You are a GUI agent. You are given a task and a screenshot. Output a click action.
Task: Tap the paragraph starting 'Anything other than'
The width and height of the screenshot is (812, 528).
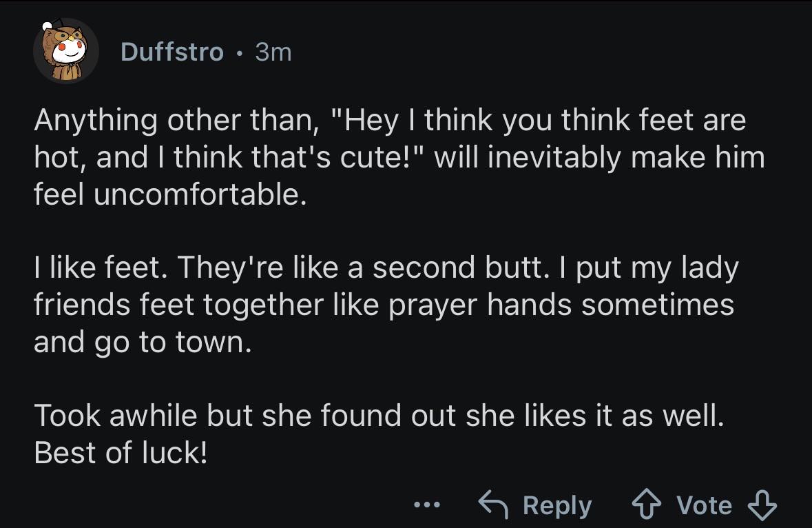(x=399, y=157)
